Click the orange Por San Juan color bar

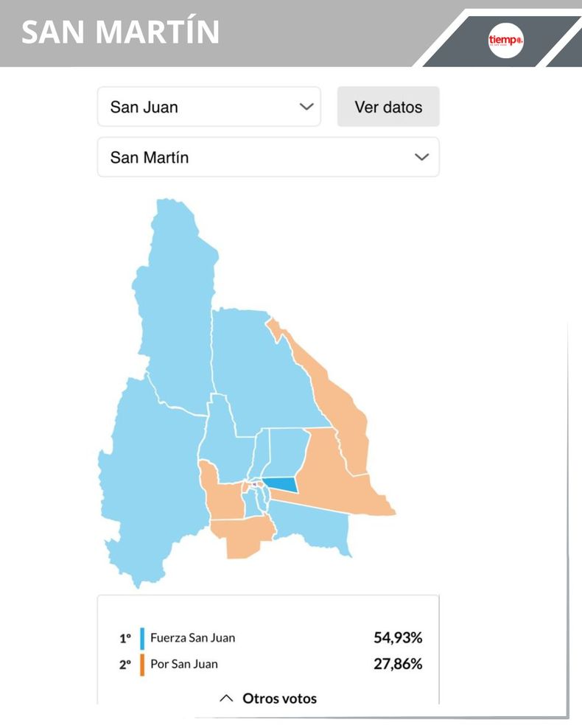[x=142, y=664]
